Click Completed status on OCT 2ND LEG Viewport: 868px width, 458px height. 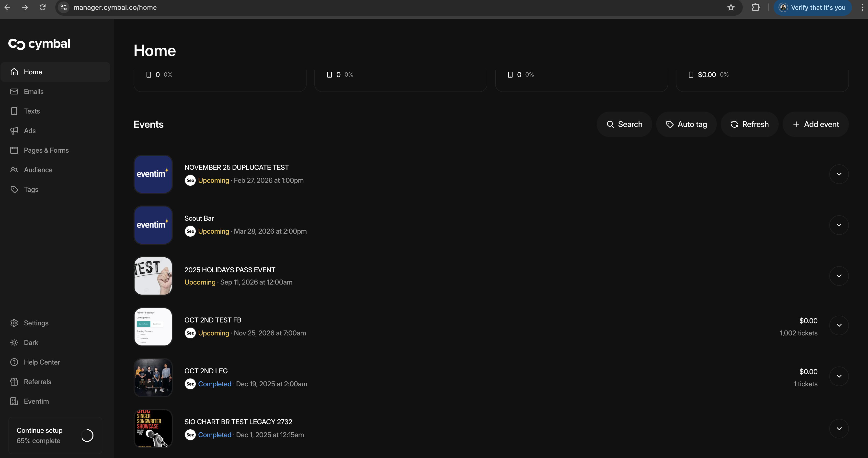pos(215,384)
